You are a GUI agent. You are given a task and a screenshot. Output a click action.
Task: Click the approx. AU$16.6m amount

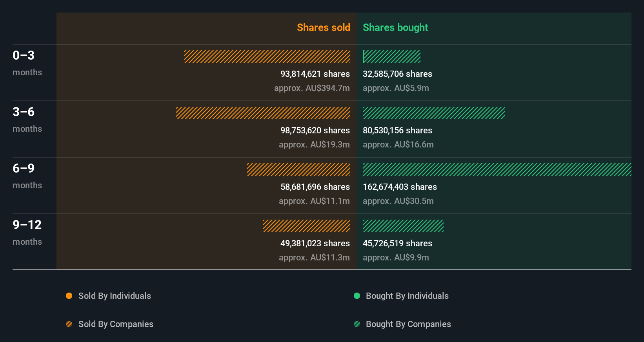(x=398, y=144)
